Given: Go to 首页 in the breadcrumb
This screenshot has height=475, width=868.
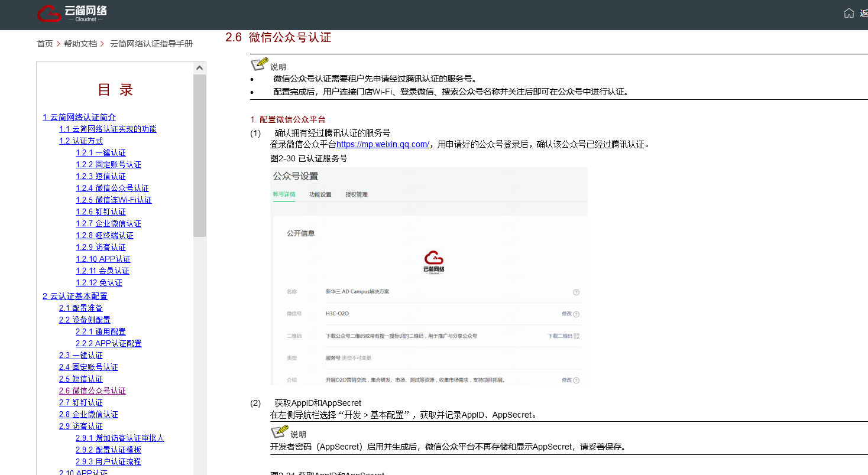Looking at the screenshot, I should tap(45, 44).
